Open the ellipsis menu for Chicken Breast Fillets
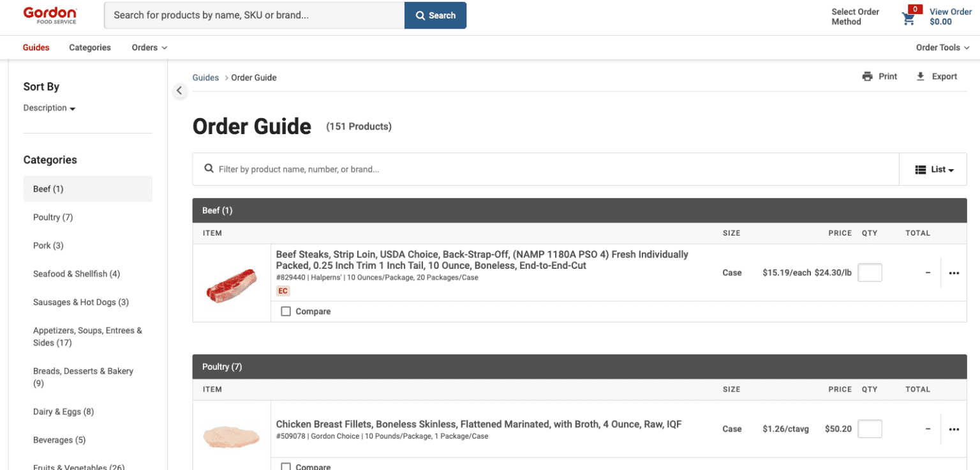Image resolution: width=980 pixels, height=470 pixels. coord(954,428)
